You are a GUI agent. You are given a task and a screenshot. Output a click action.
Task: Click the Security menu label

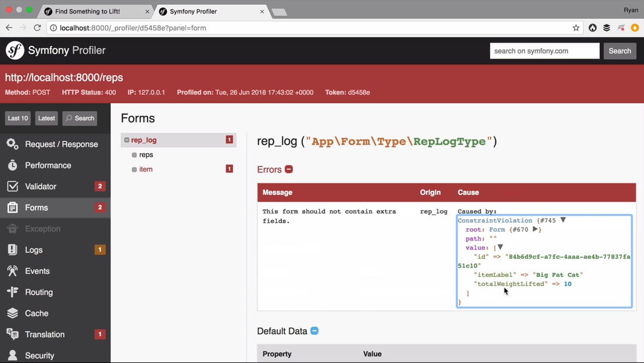click(x=40, y=355)
